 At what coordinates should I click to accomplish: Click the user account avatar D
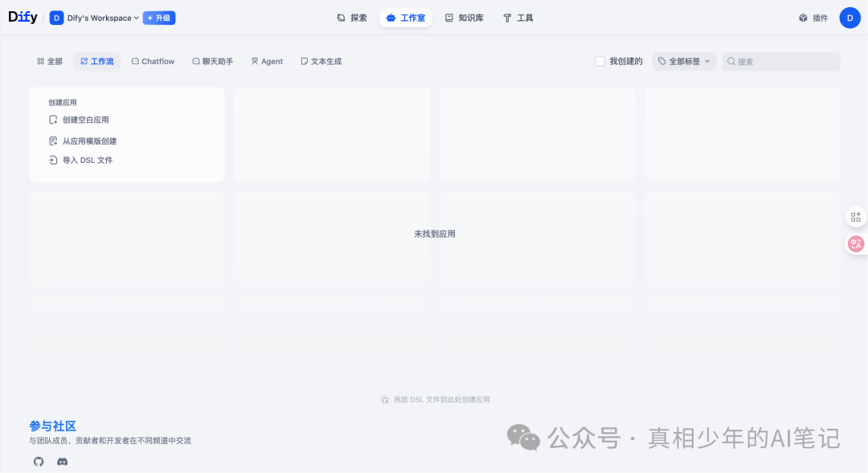pyautogui.click(x=850, y=18)
